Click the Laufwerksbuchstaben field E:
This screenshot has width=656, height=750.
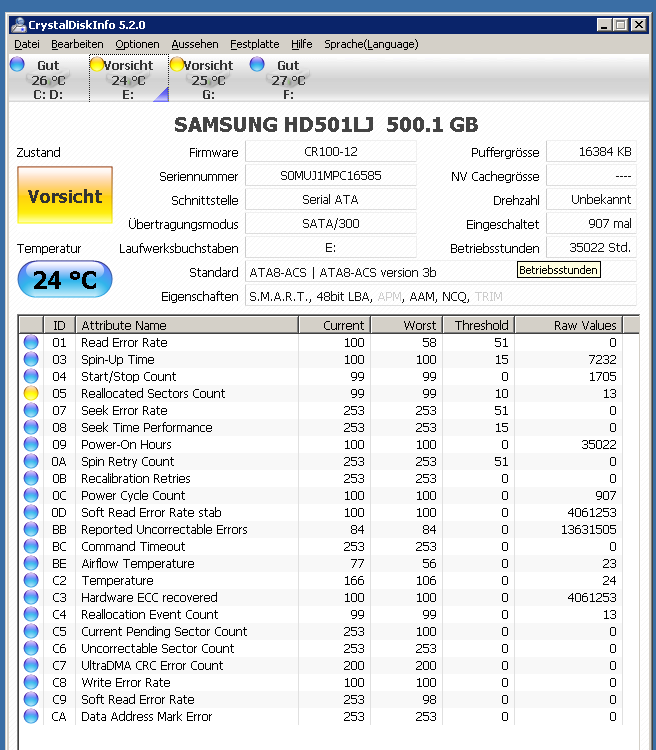(x=331, y=247)
